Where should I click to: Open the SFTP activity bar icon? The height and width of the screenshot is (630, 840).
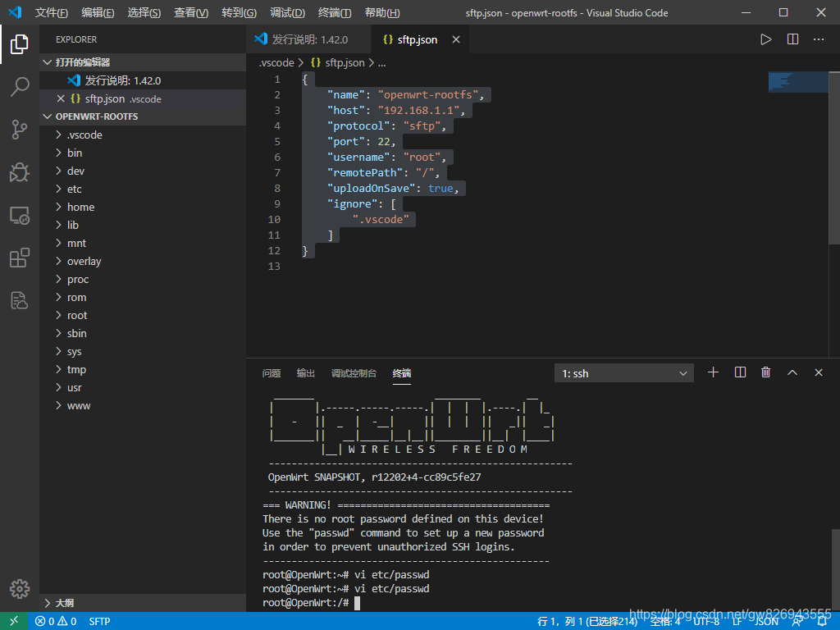click(x=20, y=300)
